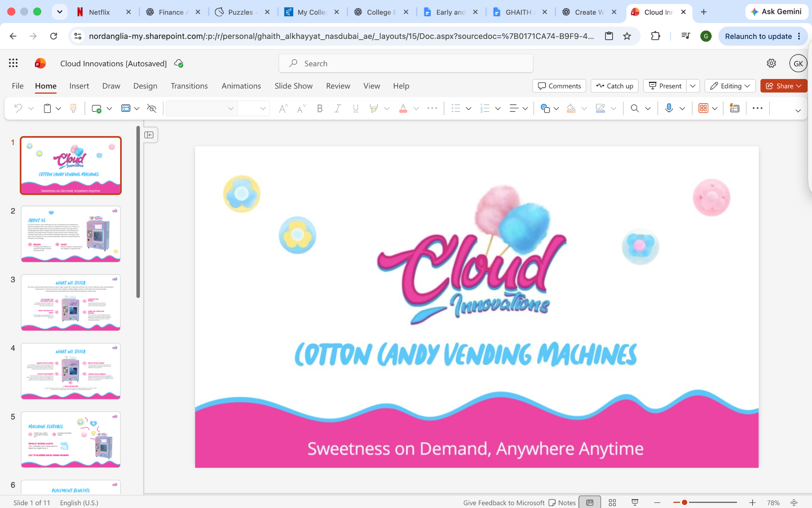Open the Add-ins grid icon
Image resolution: width=812 pixels, height=508 pixels.
pos(703,108)
